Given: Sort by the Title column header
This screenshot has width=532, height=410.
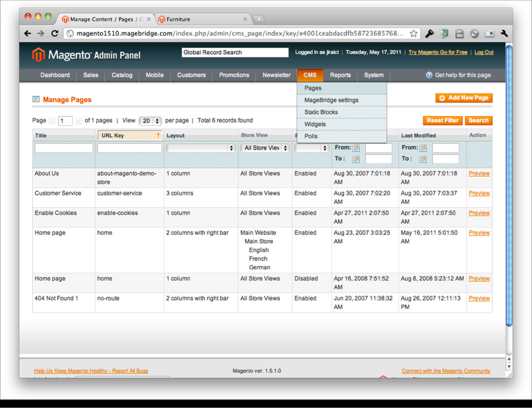Looking at the screenshot, I should tap(64, 135).
